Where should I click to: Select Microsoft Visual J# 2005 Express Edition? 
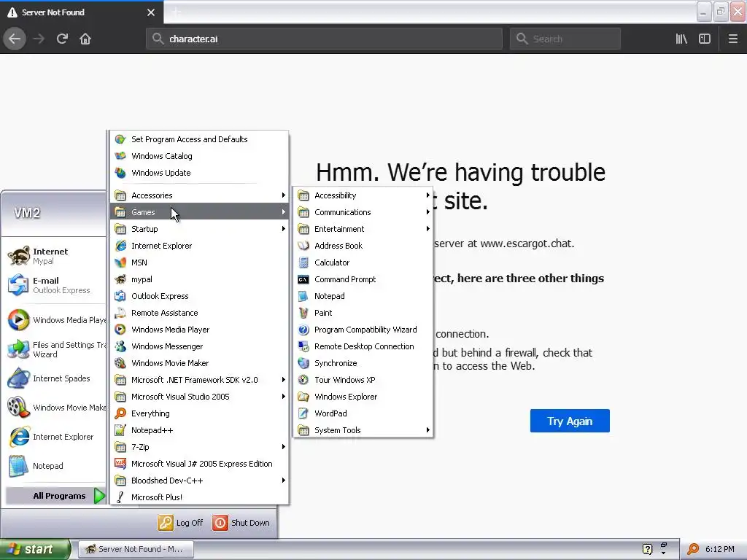click(199, 464)
